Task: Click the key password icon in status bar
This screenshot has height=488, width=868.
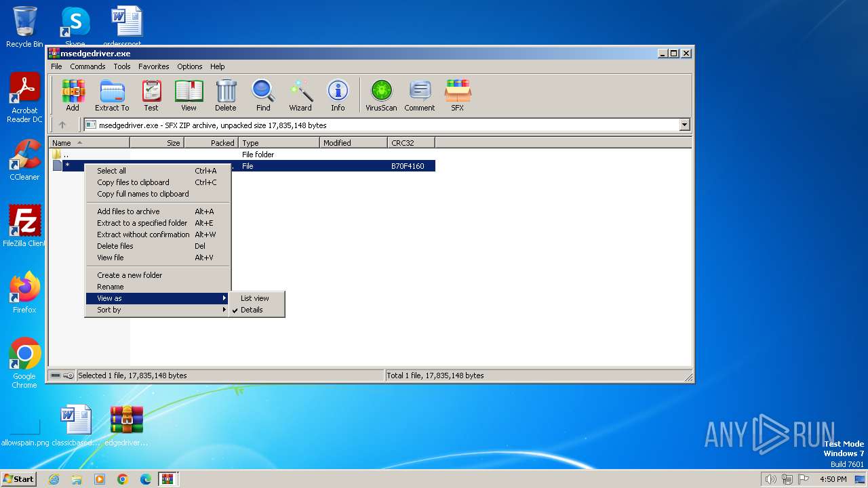Action: [68, 375]
